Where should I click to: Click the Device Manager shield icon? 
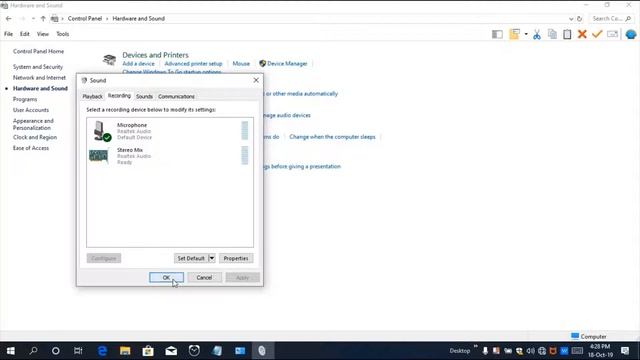(x=262, y=64)
